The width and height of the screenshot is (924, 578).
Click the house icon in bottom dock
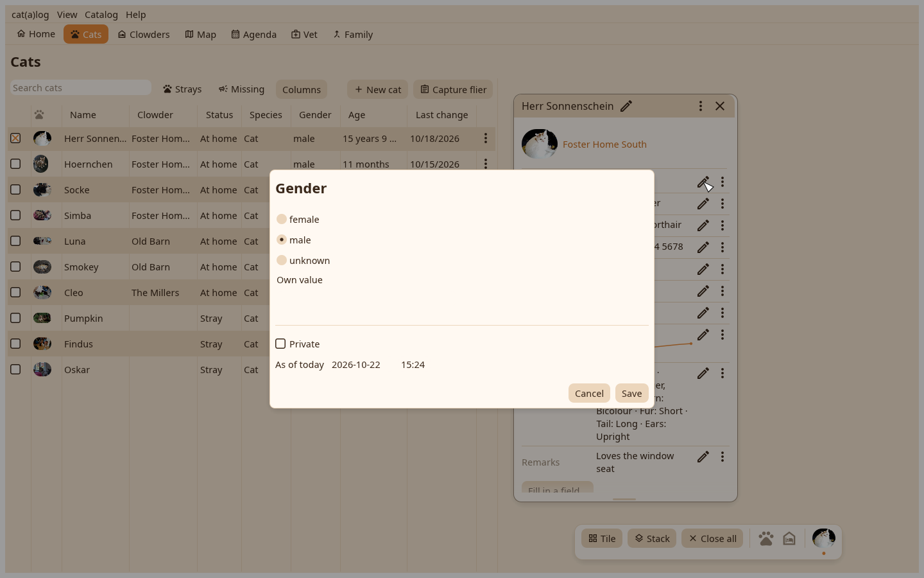pos(789,538)
